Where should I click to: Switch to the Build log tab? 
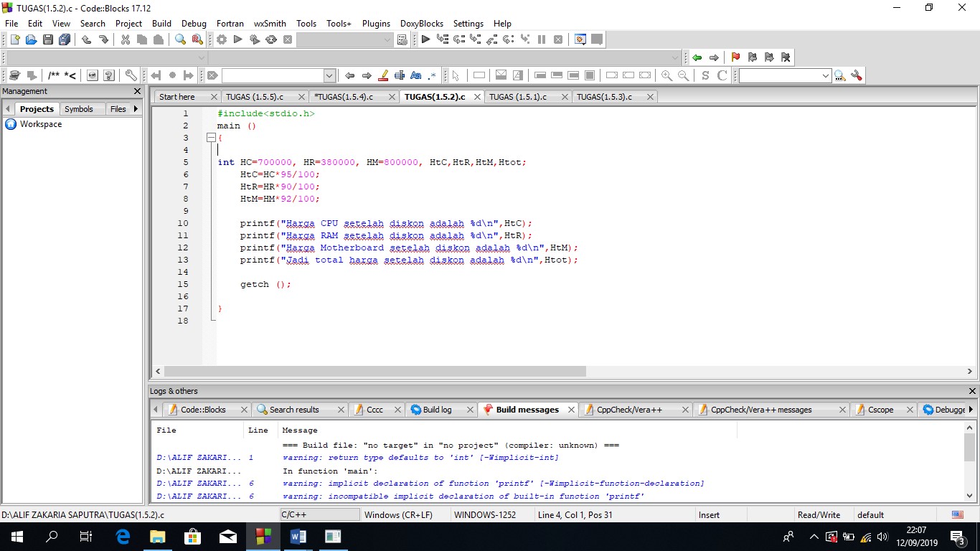pos(437,410)
